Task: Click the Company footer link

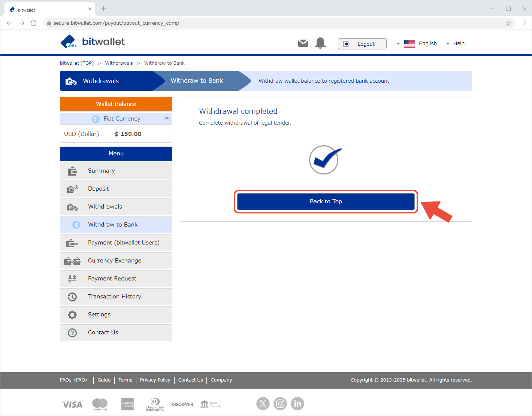Action: [x=221, y=380]
